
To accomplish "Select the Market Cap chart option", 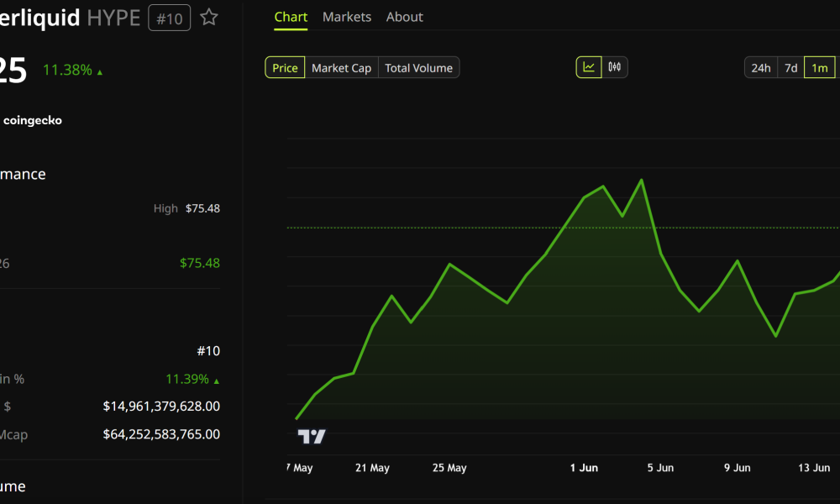I will click(341, 67).
